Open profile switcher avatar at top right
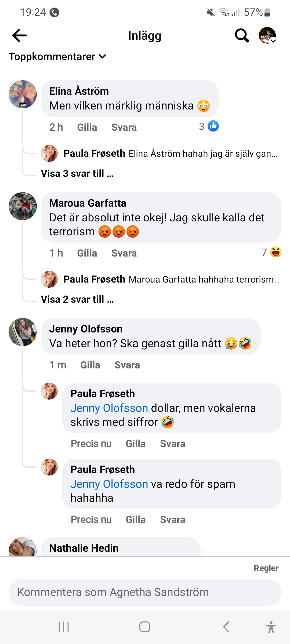Viewport: 290px width, 644px height. (267, 35)
